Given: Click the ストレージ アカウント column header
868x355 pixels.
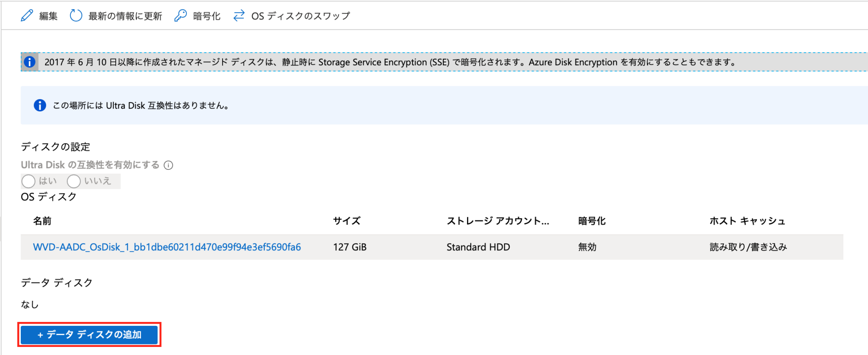Looking at the screenshot, I should pos(498,221).
